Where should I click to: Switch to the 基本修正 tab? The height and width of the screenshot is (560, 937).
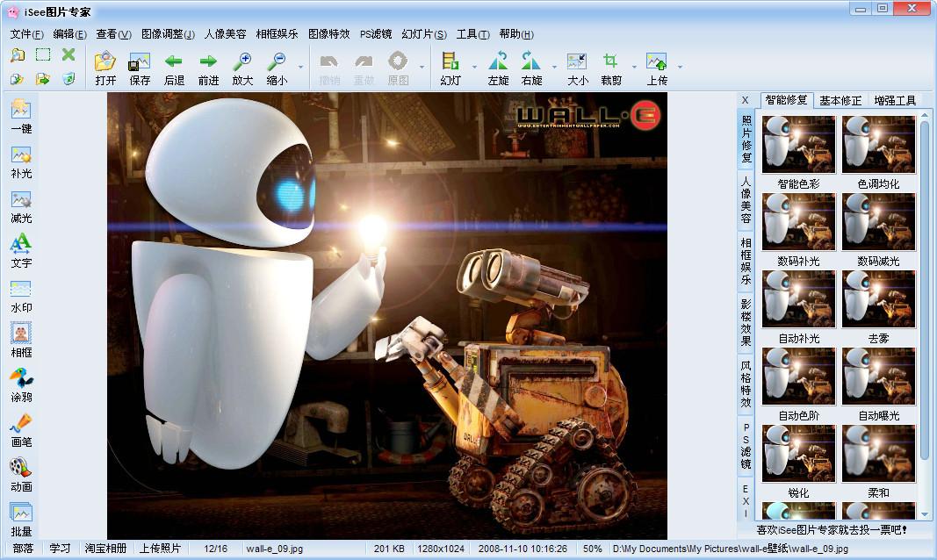[840, 100]
